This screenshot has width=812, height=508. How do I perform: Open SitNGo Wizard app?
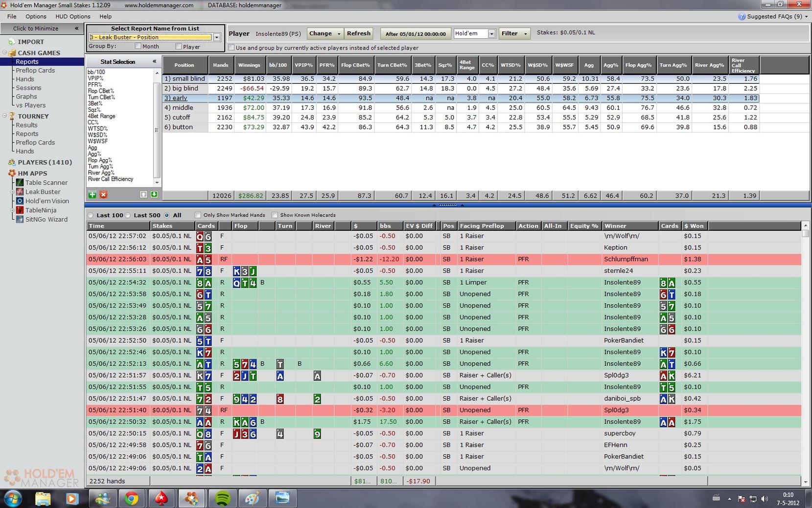click(x=46, y=219)
